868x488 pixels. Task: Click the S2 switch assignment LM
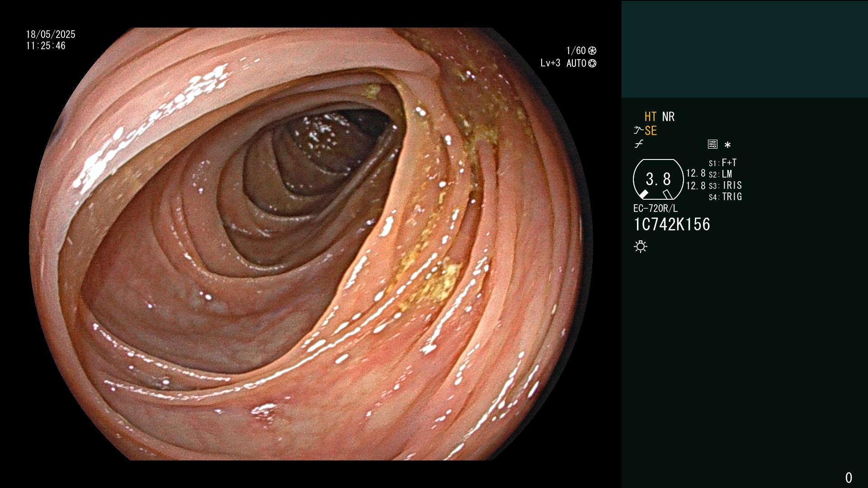pos(720,174)
